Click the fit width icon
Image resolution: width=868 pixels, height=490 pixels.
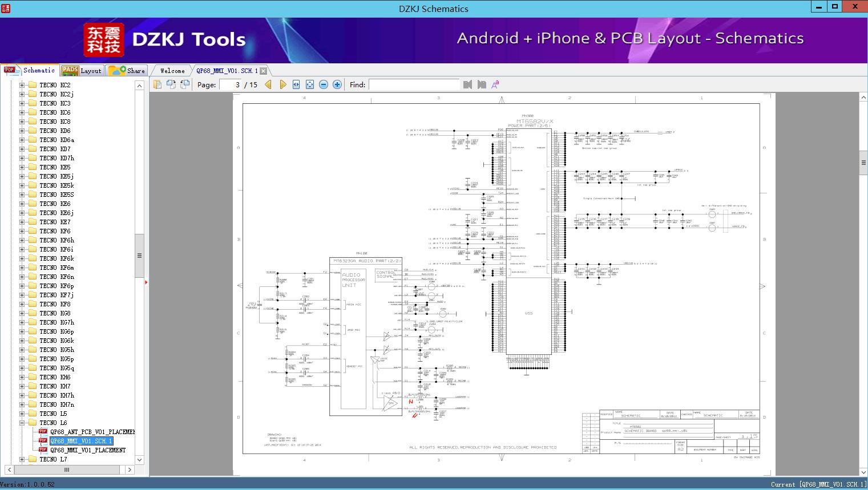point(296,84)
